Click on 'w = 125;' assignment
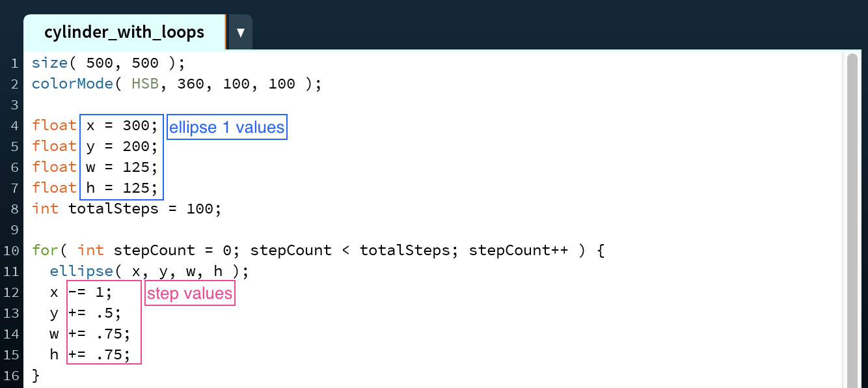The width and height of the screenshot is (868, 388). pyautogui.click(x=122, y=167)
